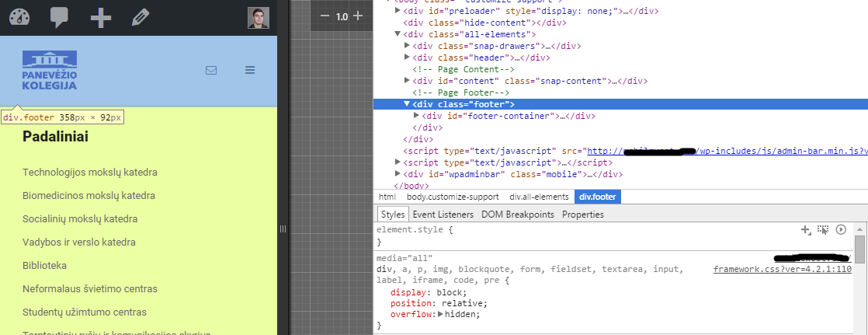Select div.footer breadcrumb
Screen dimensions: 868x335
(x=598, y=197)
